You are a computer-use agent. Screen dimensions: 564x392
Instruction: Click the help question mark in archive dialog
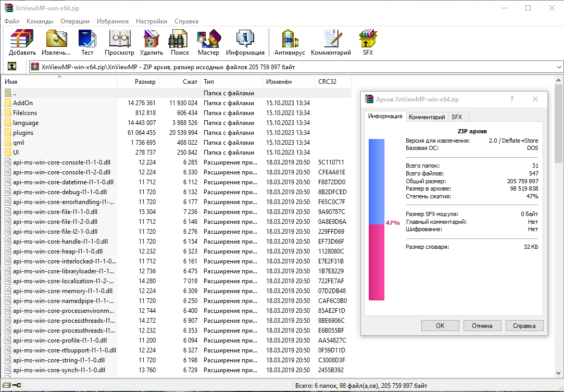tap(512, 99)
